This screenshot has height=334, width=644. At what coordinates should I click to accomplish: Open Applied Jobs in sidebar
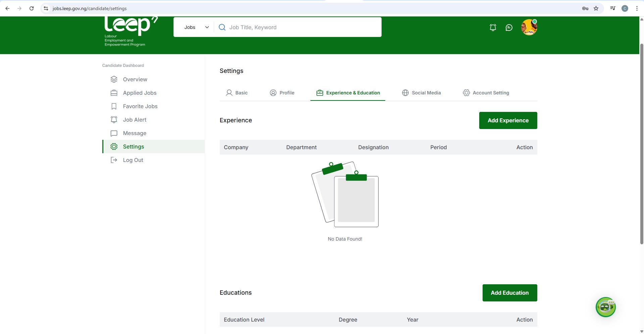pyautogui.click(x=140, y=93)
